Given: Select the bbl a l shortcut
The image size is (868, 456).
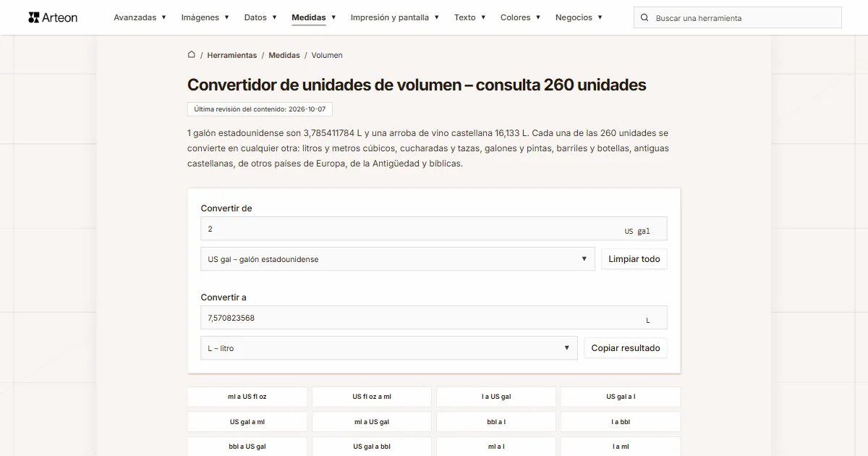Looking at the screenshot, I should tap(496, 422).
